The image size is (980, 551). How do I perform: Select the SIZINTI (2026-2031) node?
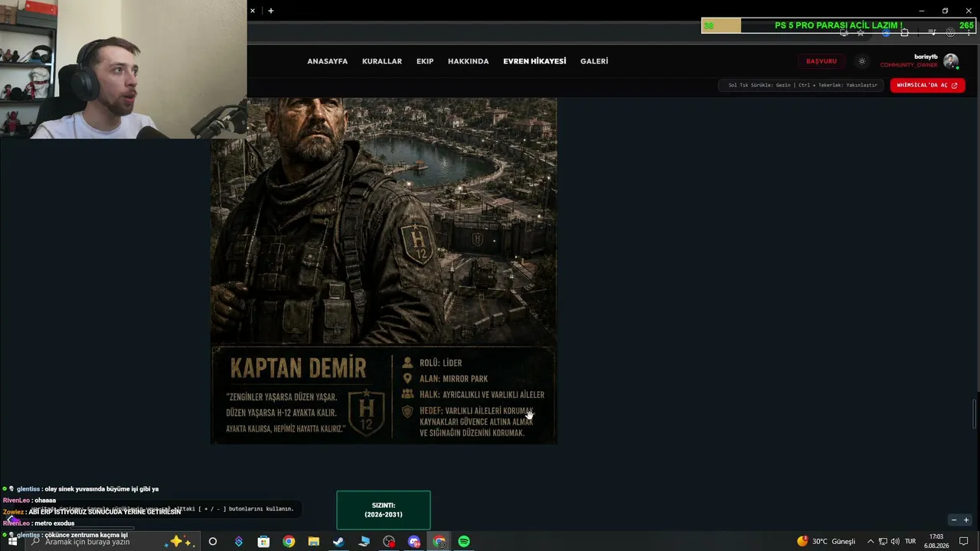384,510
